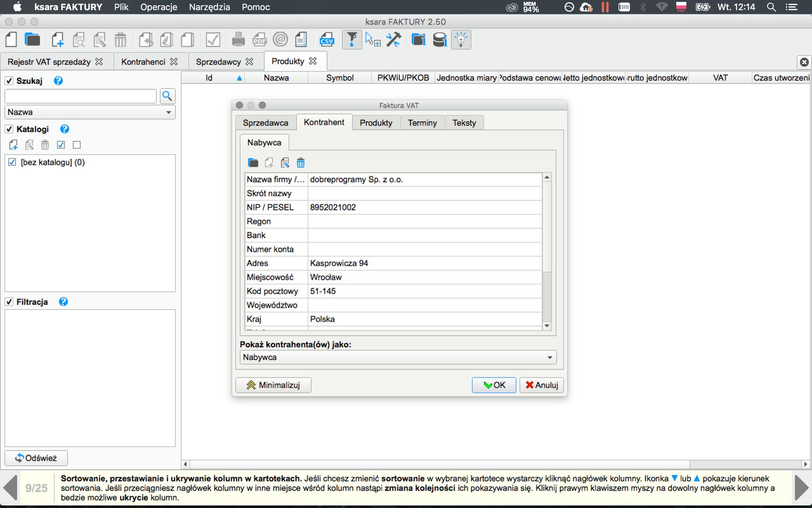Screen dimensions: 812x508
Task: Switch to the Terminy tab
Action: [423, 123]
